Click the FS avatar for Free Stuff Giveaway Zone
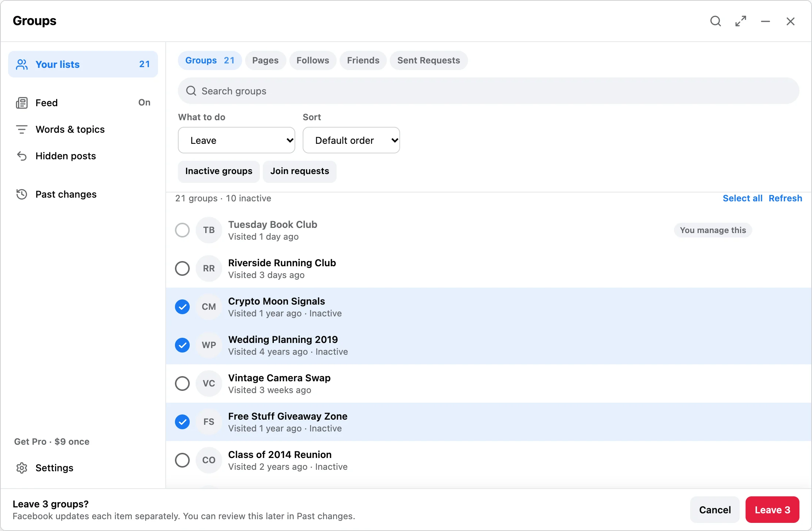The height and width of the screenshot is (531, 812). coord(209,422)
